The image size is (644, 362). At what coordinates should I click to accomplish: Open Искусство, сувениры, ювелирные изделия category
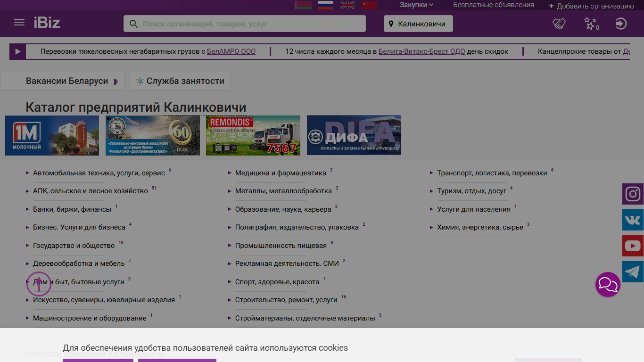point(104,300)
